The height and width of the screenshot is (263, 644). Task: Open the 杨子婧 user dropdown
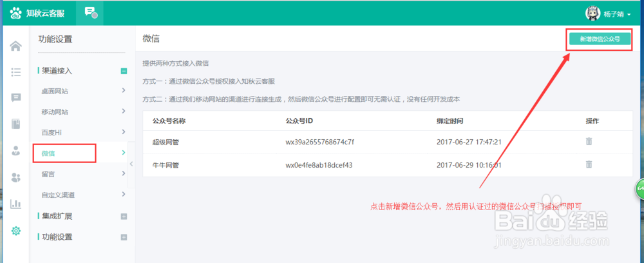tap(617, 14)
